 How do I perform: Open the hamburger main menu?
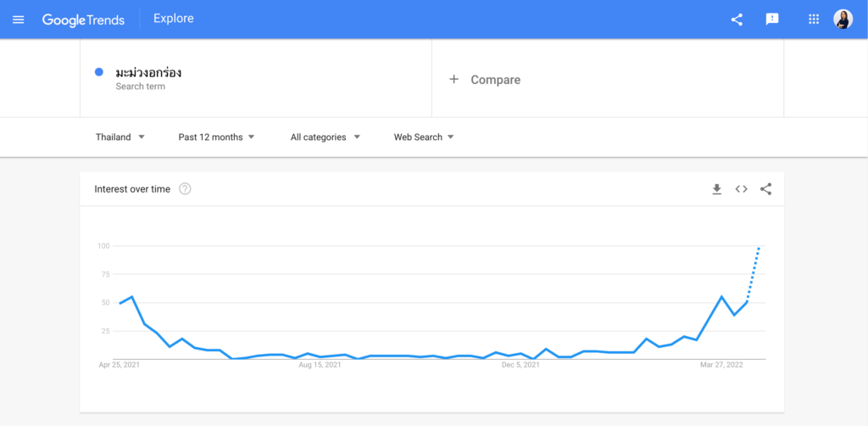pyautogui.click(x=19, y=20)
